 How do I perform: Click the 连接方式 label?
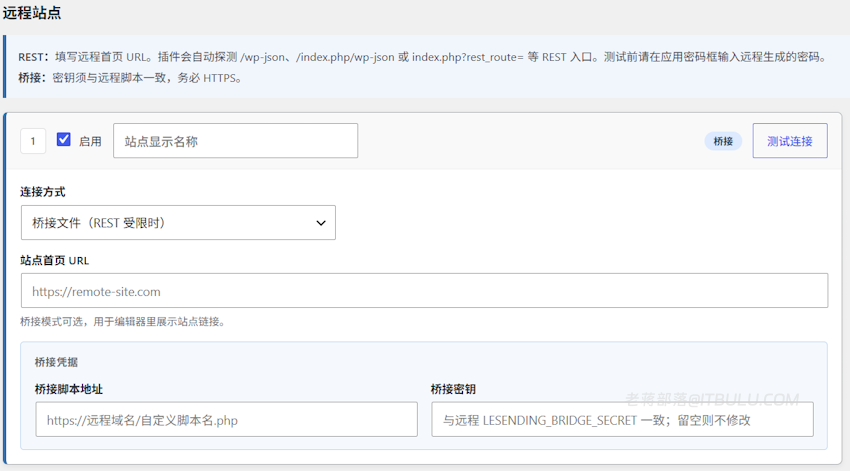click(x=43, y=192)
